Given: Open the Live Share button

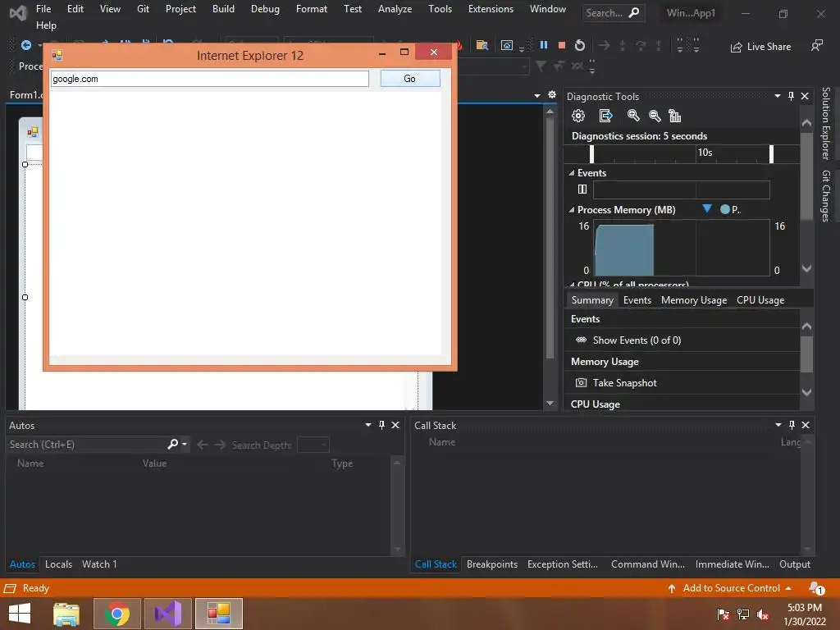Looking at the screenshot, I should point(760,47).
